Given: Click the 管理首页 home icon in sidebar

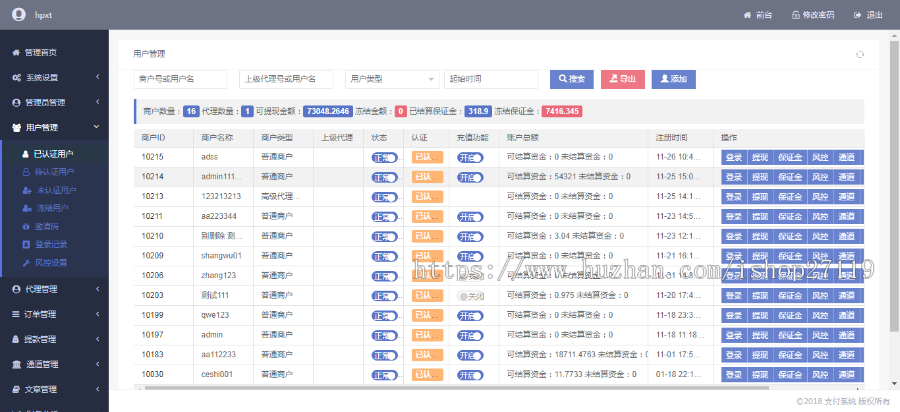Looking at the screenshot, I should tap(16, 52).
